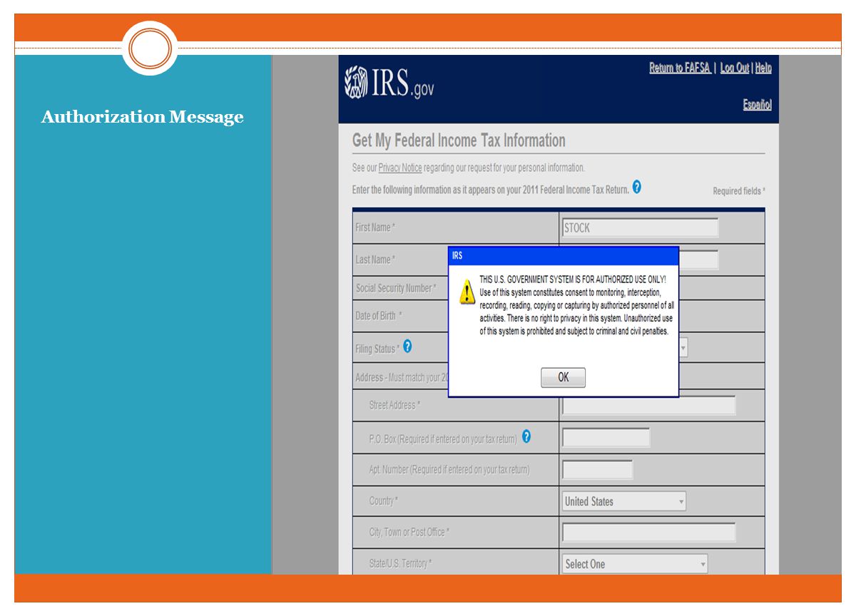Click the warning icon in the IRS dialog
Image resolution: width=856 pixels, height=616 pixels.
tap(466, 291)
